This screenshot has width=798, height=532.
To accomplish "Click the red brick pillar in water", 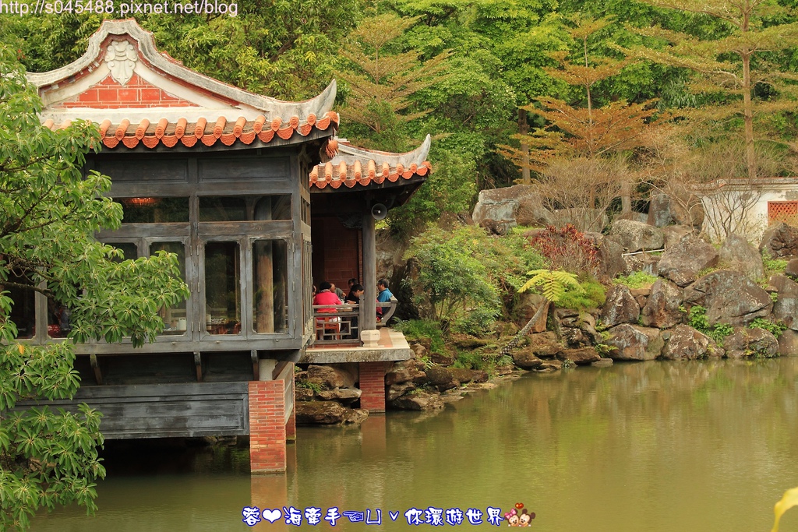I will coord(267,425).
